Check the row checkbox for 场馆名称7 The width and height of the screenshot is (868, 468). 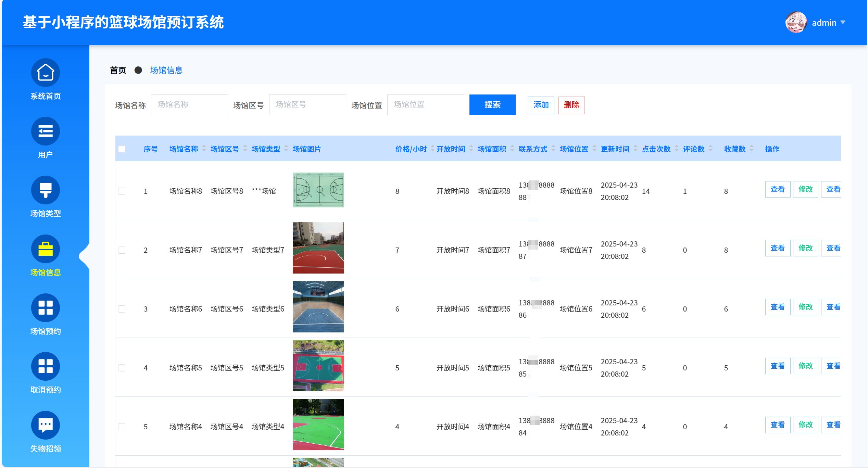(122, 250)
